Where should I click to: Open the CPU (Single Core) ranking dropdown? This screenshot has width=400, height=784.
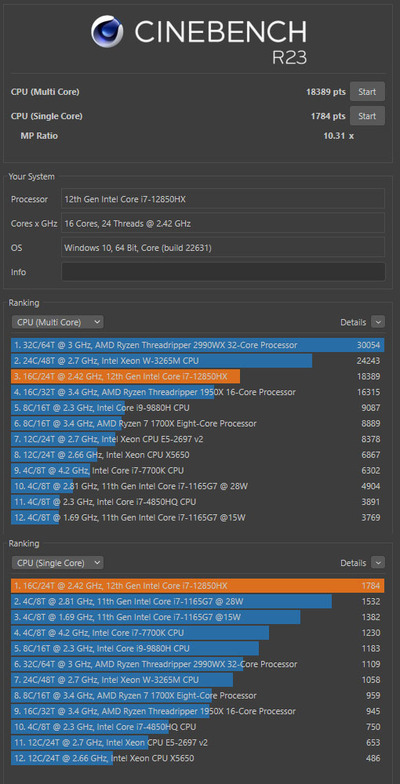pyautogui.click(x=58, y=563)
